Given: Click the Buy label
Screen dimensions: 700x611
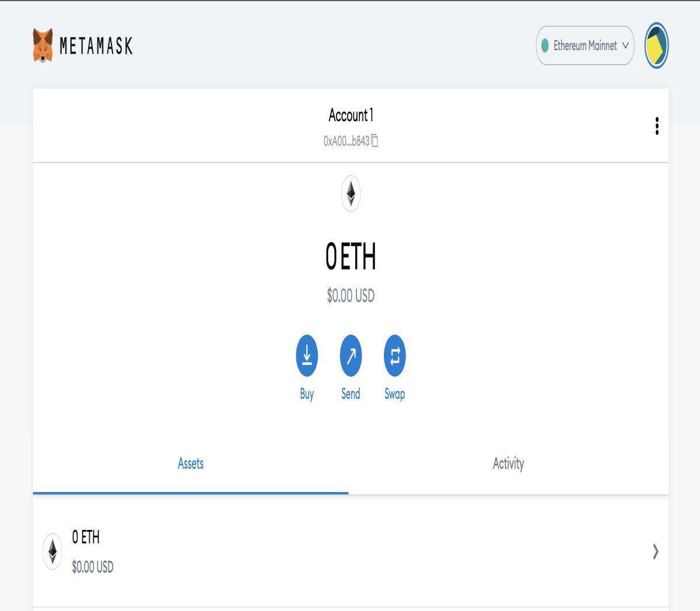Looking at the screenshot, I should tap(307, 394).
